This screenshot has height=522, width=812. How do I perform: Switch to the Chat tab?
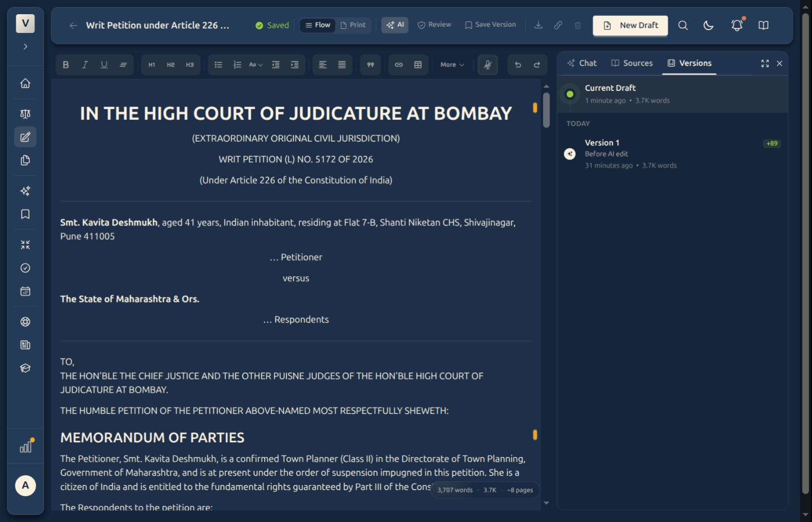pyautogui.click(x=582, y=63)
